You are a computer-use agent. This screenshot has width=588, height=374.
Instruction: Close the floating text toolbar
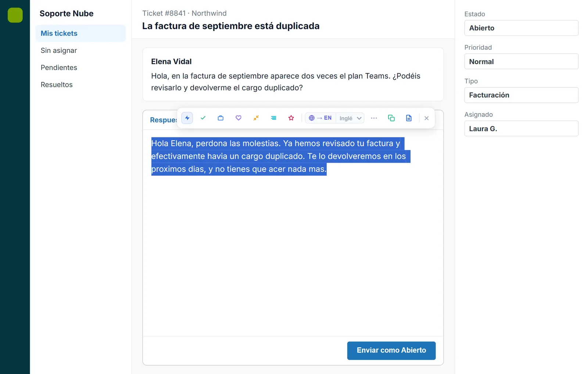(426, 118)
